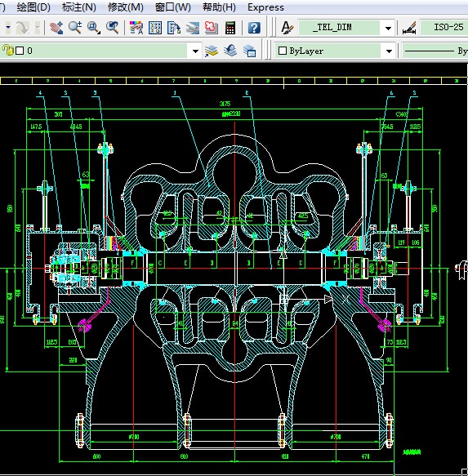Select the 65 dimension text
The image size is (468, 476).
tap(384, 176)
